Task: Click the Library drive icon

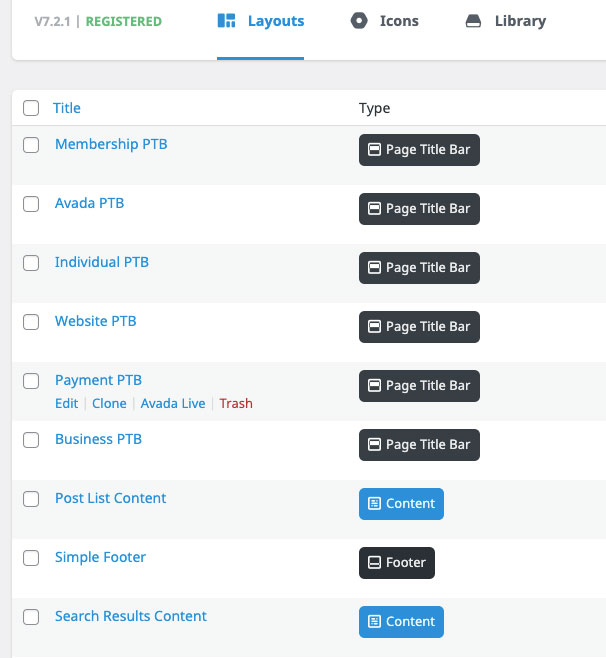Action: click(x=473, y=21)
